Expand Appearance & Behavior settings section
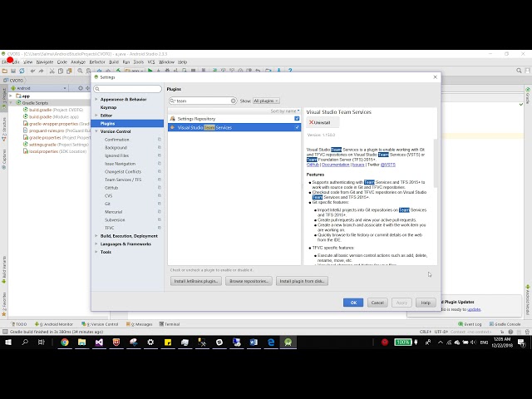 (x=96, y=100)
